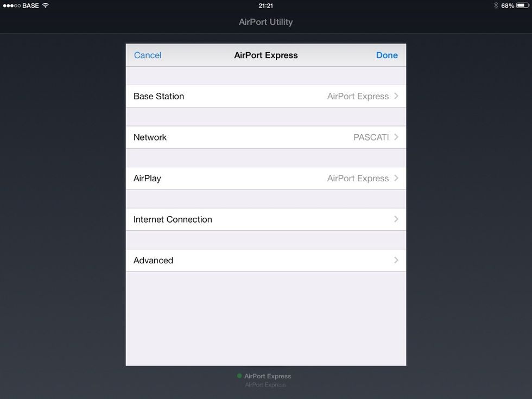Screen dimensions: 532x399
Task: Open the Base Station settings row
Action: click(x=265, y=96)
